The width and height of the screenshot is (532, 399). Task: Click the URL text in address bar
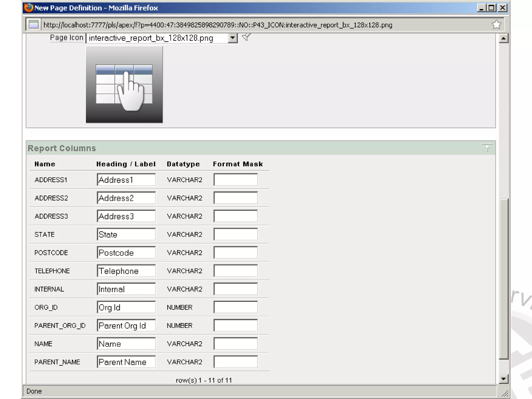(x=218, y=25)
